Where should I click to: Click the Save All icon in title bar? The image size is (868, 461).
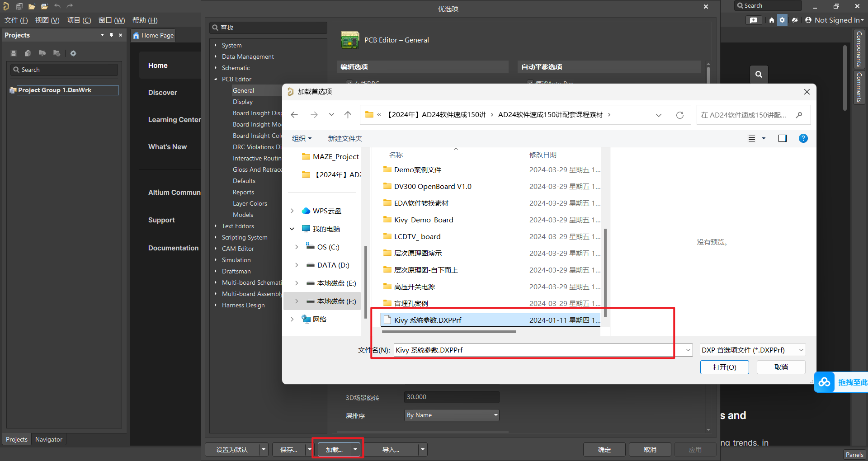(x=19, y=6)
